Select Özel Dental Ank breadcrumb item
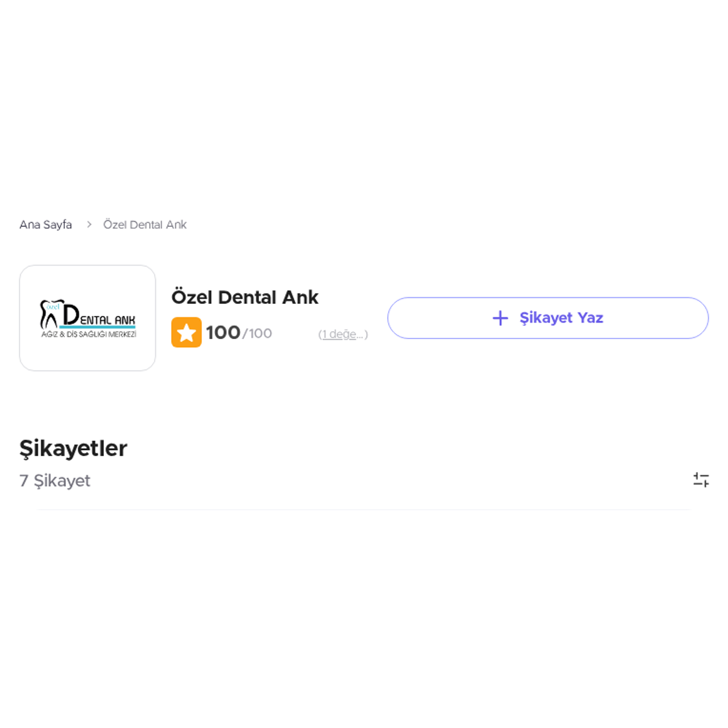Image resolution: width=728 pixels, height=728 pixels. 145,224
